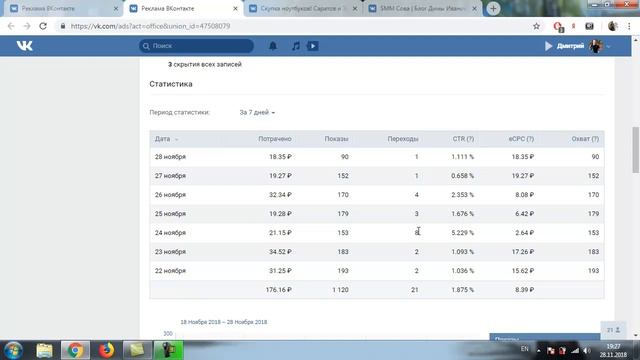Select the total 1 120 impressions cell
Screen dimensions: 640x360
tap(340, 290)
